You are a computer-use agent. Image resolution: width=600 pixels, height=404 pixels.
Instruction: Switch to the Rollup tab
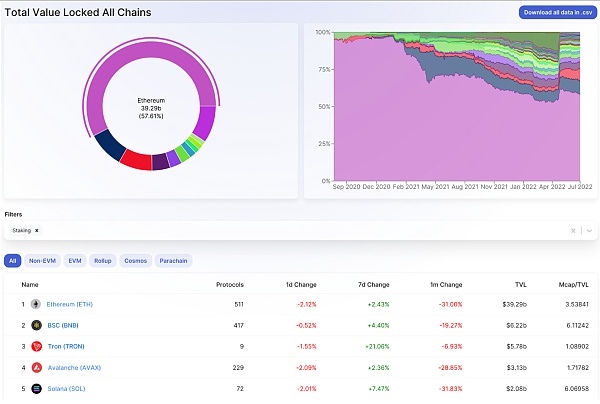pyautogui.click(x=103, y=261)
